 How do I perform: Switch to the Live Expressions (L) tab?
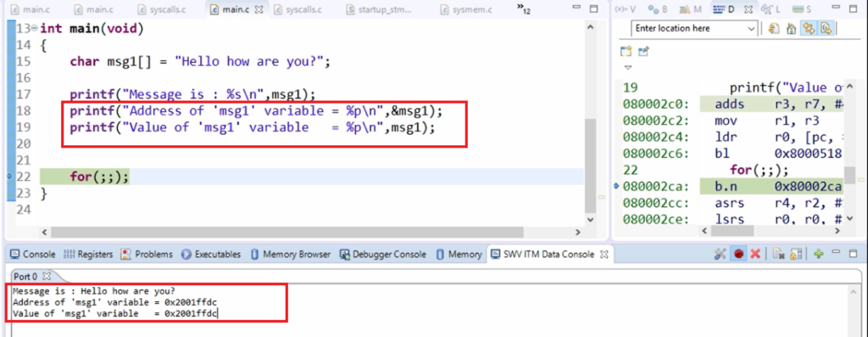coord(770,9)
